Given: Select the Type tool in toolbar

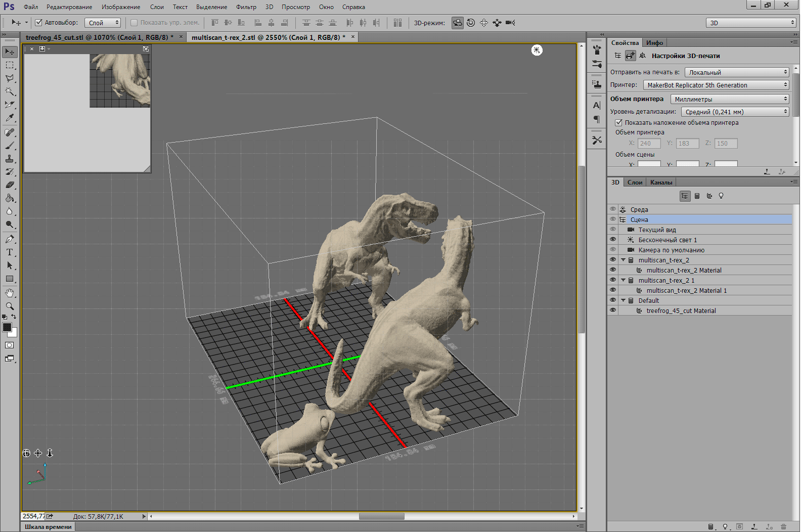Looking at the screenshot, I should (x=10, y=252).
